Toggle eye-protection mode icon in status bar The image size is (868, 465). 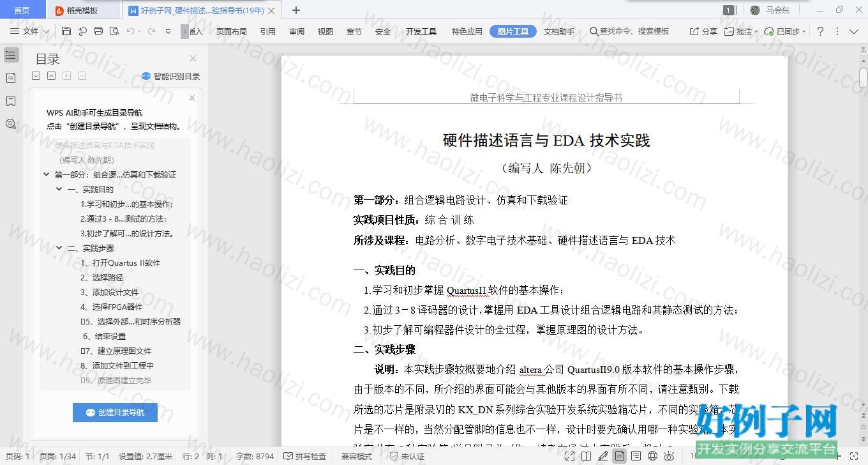(x=669, y=456)
